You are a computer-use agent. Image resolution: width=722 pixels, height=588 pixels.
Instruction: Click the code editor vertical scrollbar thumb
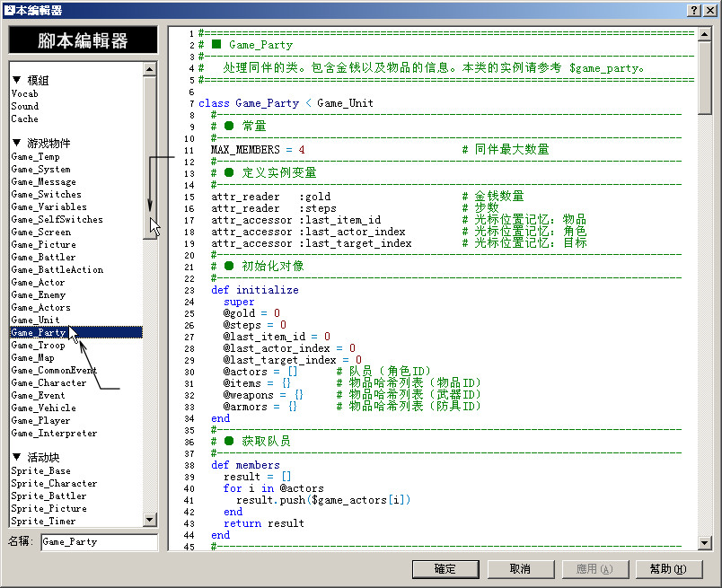[x=705, y=78]
